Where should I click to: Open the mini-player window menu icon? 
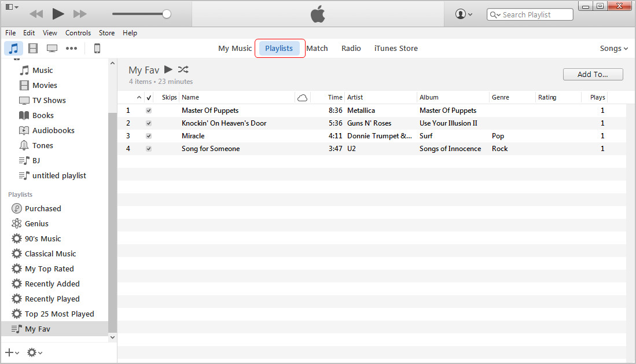click(x=12, y=7)
